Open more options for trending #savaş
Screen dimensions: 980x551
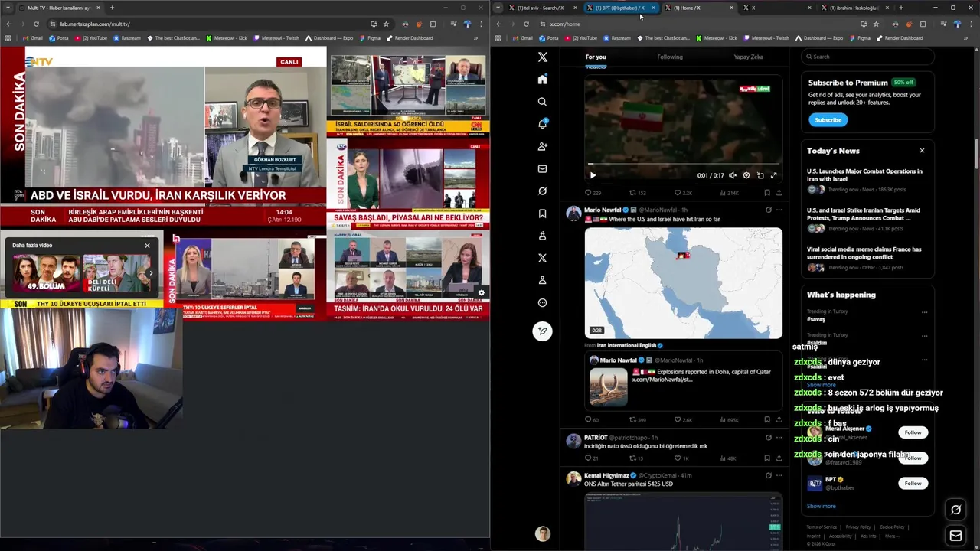[x=924, y=312]
